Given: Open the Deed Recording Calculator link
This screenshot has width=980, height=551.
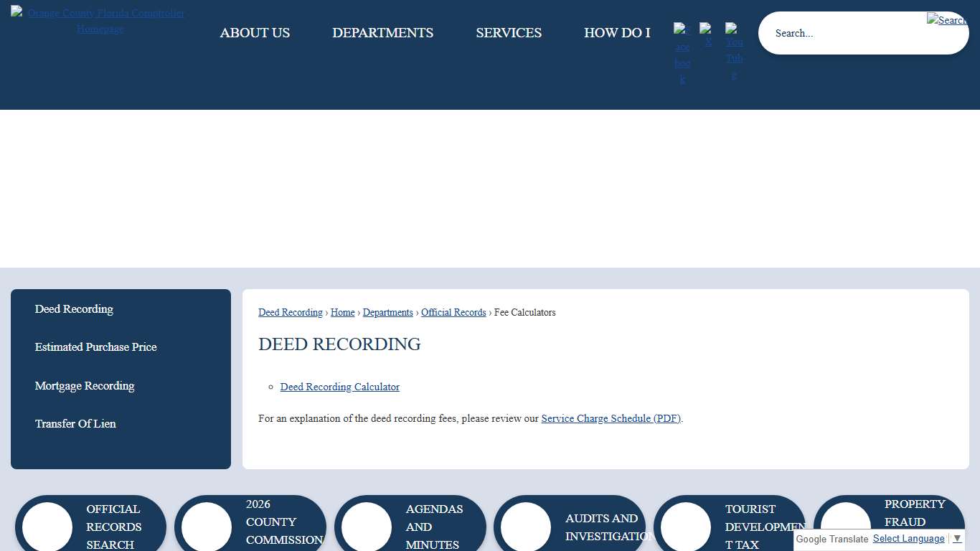Looking at the screenshot, I should [339, 387].
